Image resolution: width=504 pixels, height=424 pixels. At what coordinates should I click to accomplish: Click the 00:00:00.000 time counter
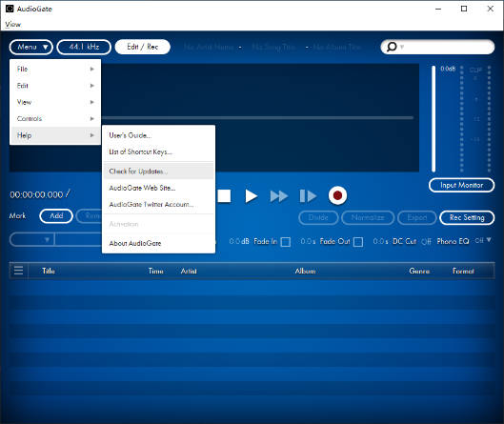36,194
